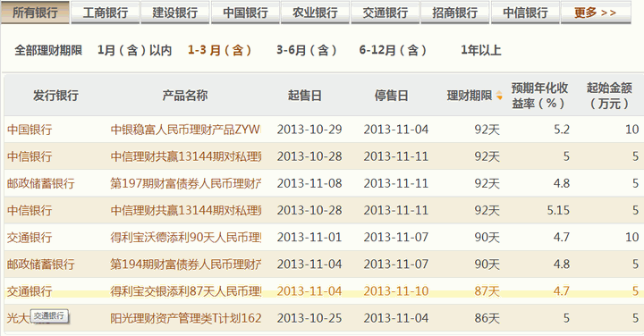Viewport: 644px width, 336px height.
Task: Select stop date 2013-11-10
Action: pyautogui.click(x=396, y=291)
